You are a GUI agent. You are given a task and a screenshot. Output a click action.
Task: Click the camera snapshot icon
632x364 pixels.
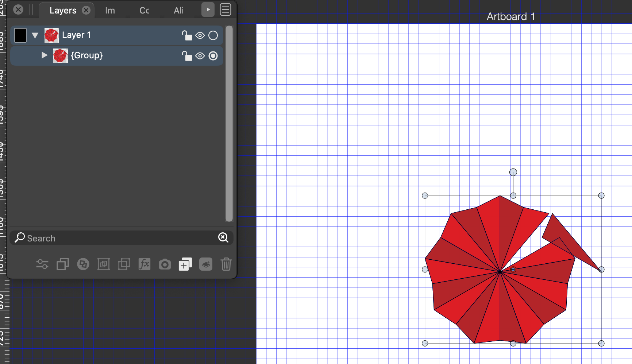(x=165, y=264)
